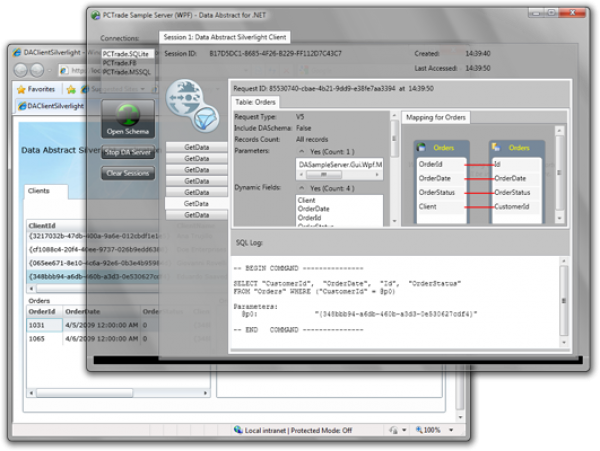Click the Session ID value B17D5DC1

(x=276, y=54)
